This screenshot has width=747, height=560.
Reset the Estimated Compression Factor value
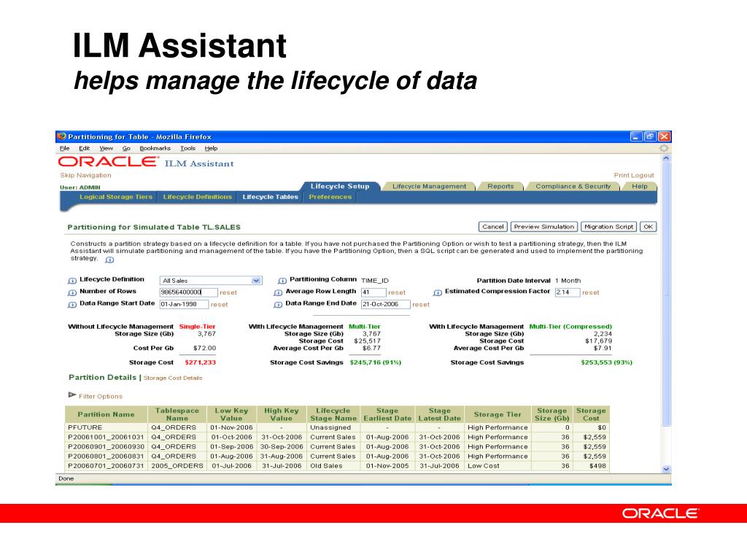pos(591,292)
